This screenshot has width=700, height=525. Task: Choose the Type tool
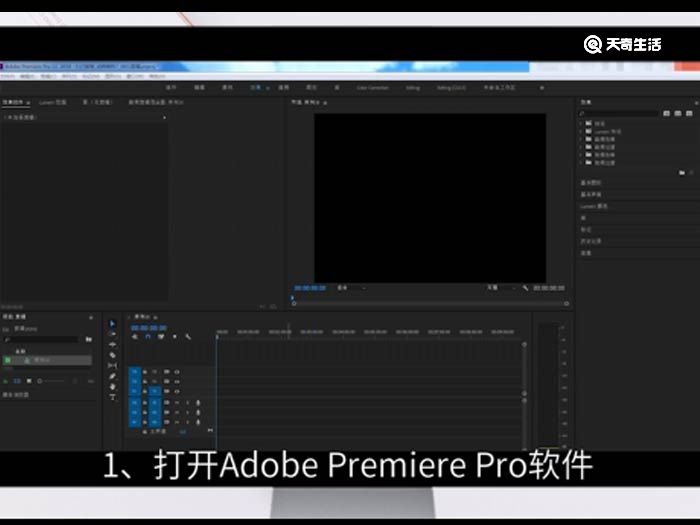(x=112, y=398)
